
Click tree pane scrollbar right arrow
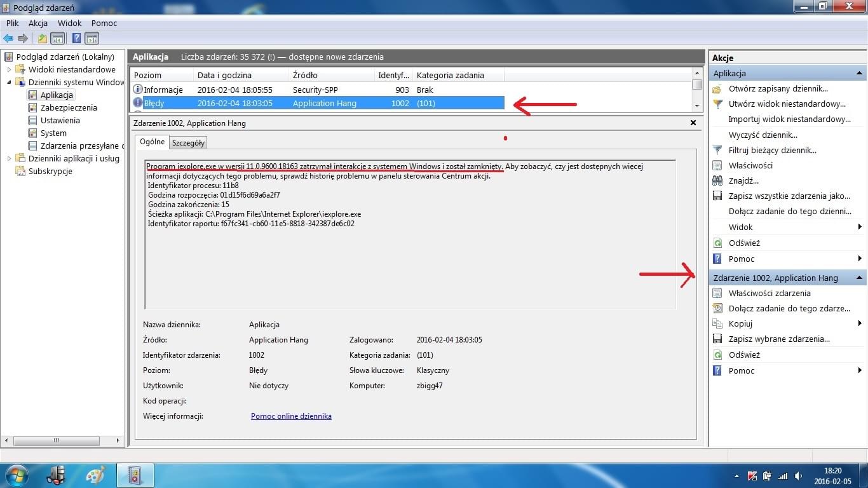[118, 440]
